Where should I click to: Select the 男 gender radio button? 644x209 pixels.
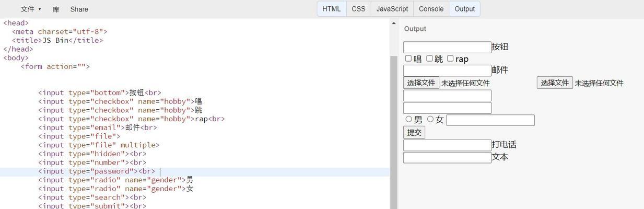tap(408, 119)
